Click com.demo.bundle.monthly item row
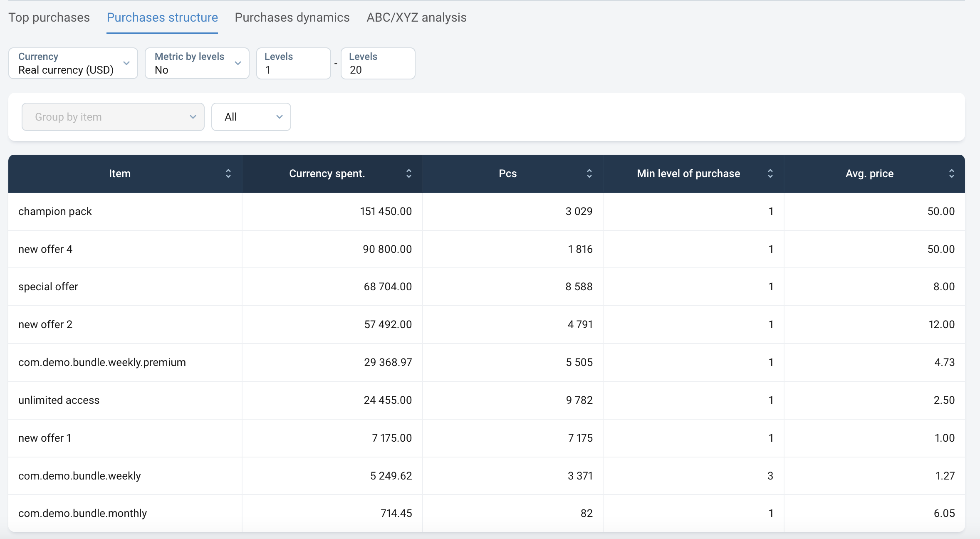 coord(82,513)
